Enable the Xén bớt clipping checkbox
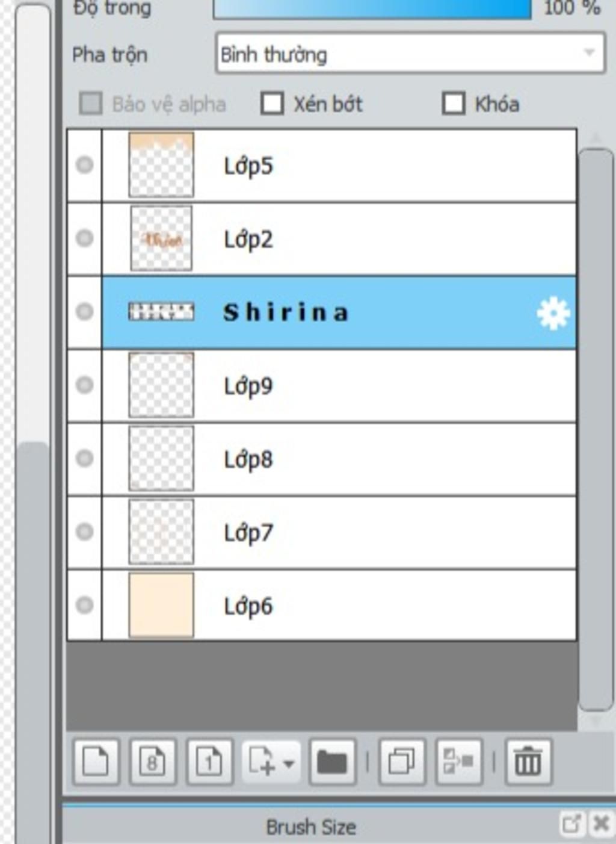This screenshot has width=616, height=844. click(x=272, y=103)
